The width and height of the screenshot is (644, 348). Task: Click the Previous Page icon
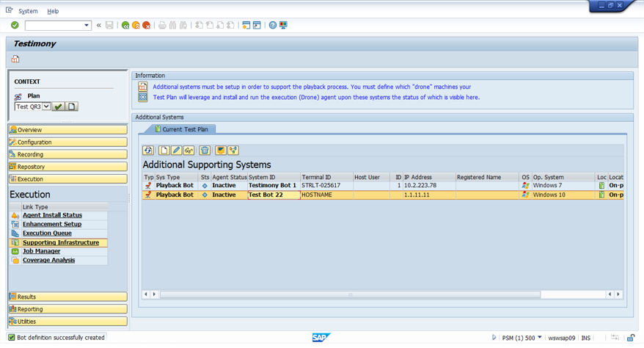pyautogui.click(x=210, y=26)
